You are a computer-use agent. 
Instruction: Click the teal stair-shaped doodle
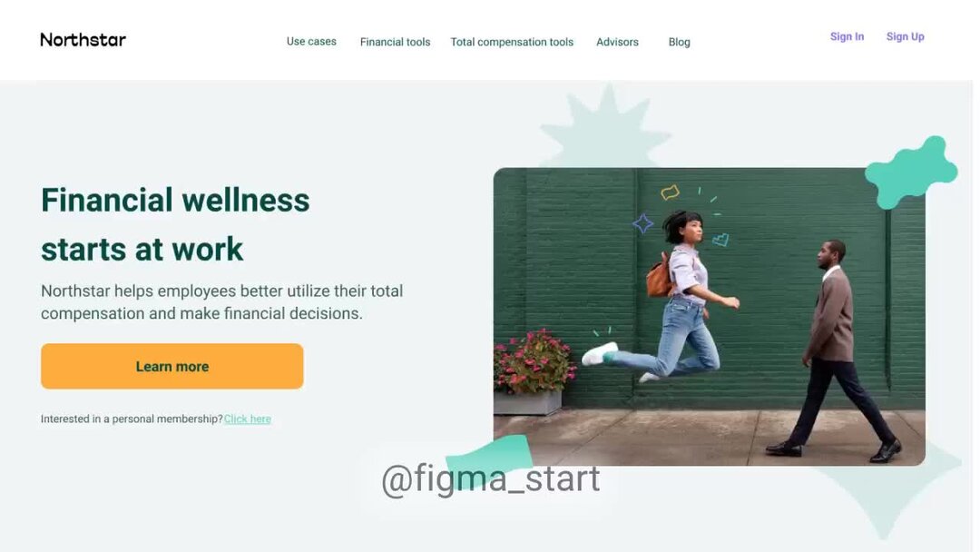click(x=720, y=239)
